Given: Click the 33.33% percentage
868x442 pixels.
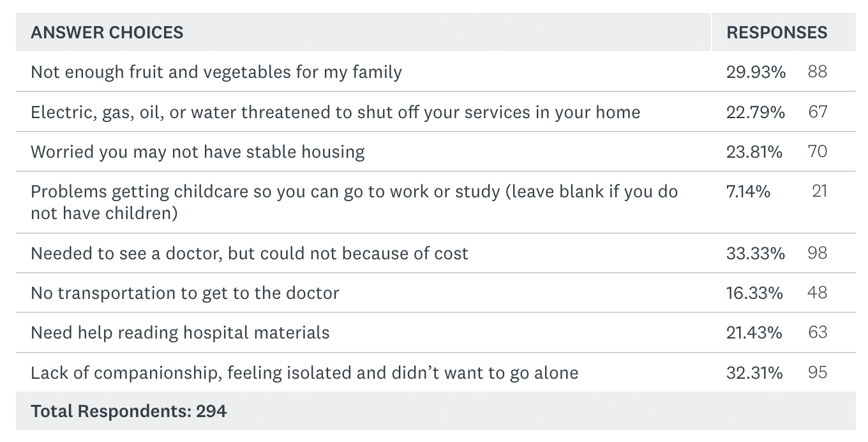Looking at the screenshot, I should tap(756, 254).
